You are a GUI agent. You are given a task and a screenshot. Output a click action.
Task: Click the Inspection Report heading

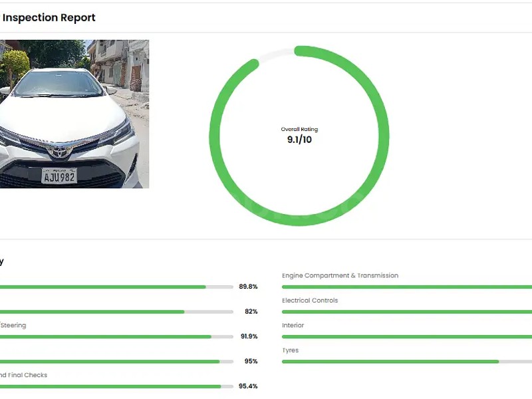49,18
